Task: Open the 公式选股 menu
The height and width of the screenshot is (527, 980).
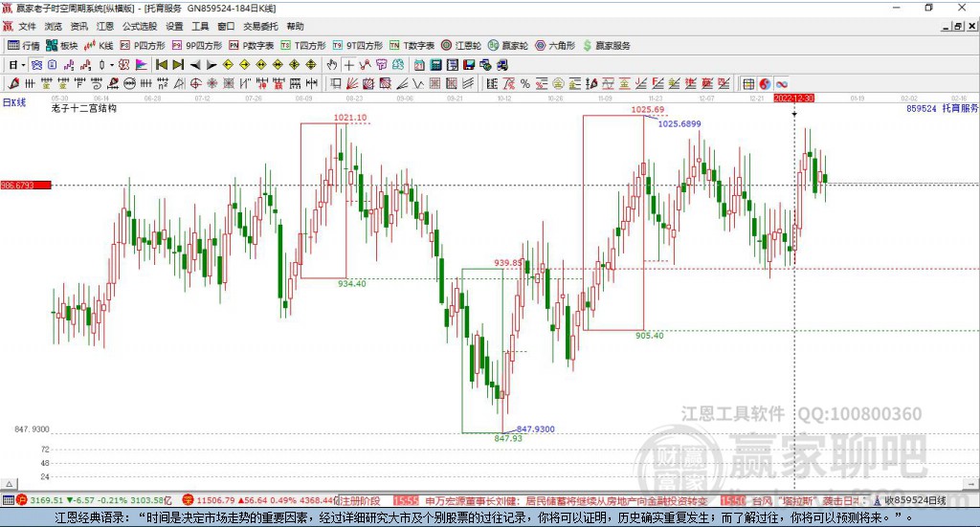Action: tap(140, 26)
